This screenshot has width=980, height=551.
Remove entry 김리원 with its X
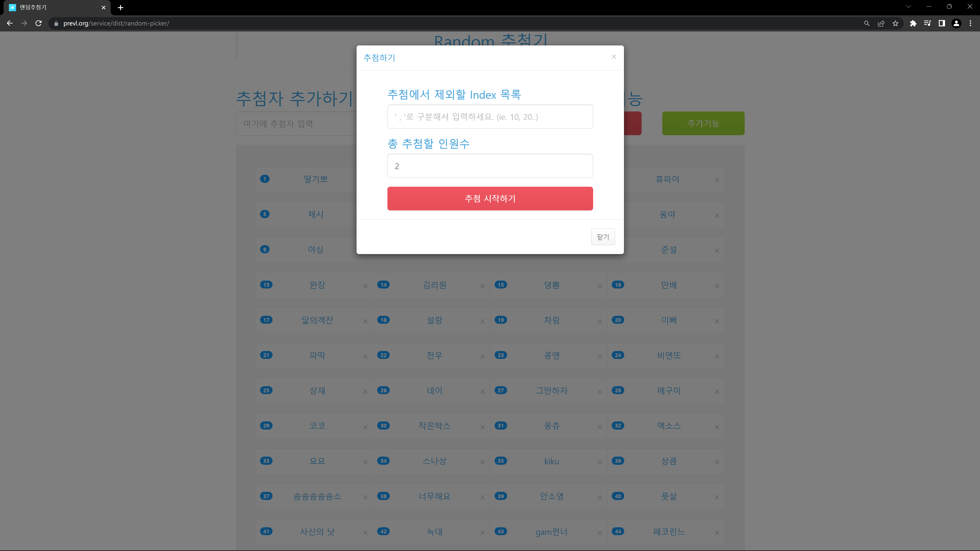click(x=482, y=286)
